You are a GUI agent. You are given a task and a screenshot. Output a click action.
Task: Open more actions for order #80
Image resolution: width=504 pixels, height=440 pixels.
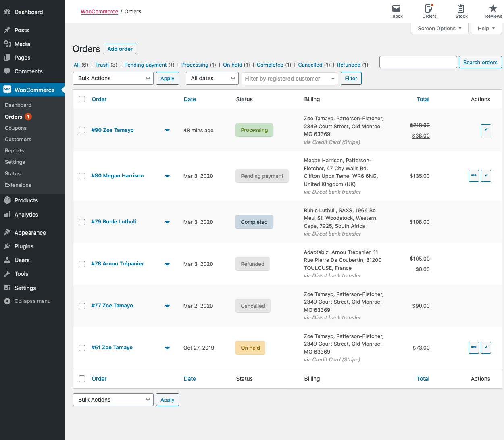click(473, 175)
